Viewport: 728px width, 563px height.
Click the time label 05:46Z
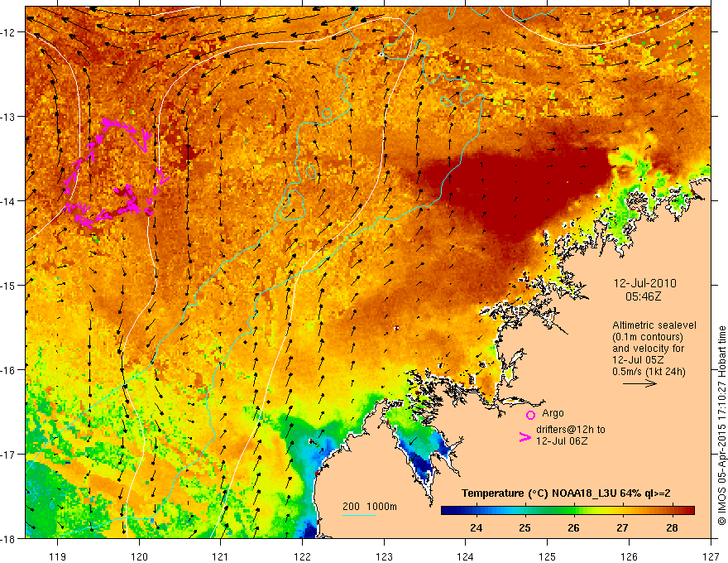coord(643,296)
